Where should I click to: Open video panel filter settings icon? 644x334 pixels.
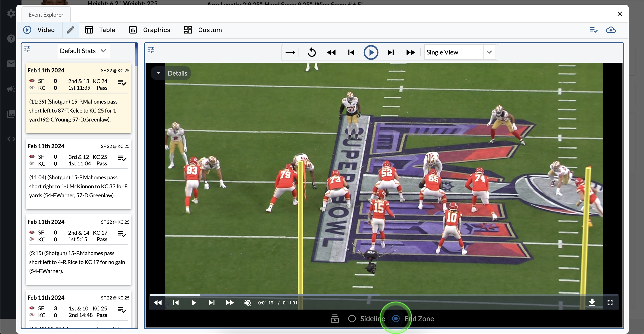pos(151,50)
